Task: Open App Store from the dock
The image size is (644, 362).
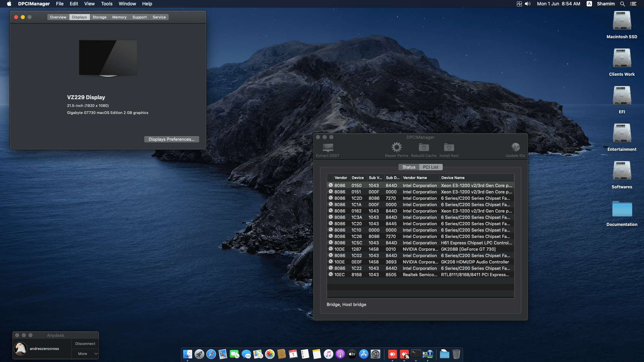Action: [364, 354]
